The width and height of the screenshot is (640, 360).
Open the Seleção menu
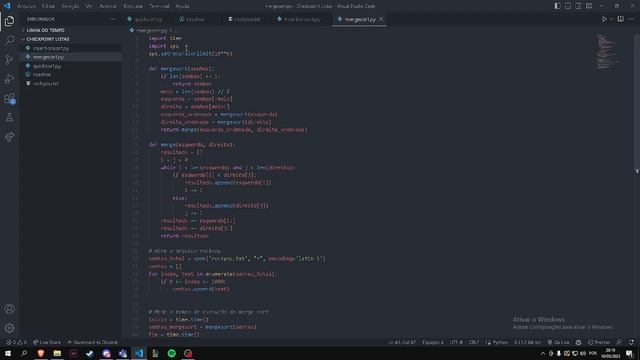tap(70, 6)
